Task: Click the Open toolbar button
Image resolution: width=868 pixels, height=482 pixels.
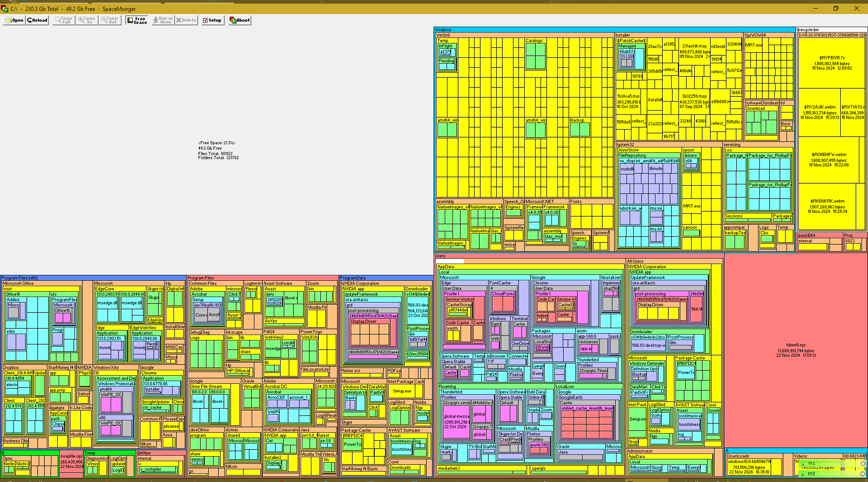Action: (14, 20)
